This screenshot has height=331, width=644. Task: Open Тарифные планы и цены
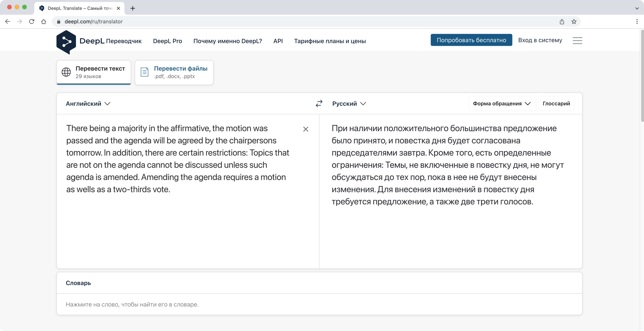330,41
